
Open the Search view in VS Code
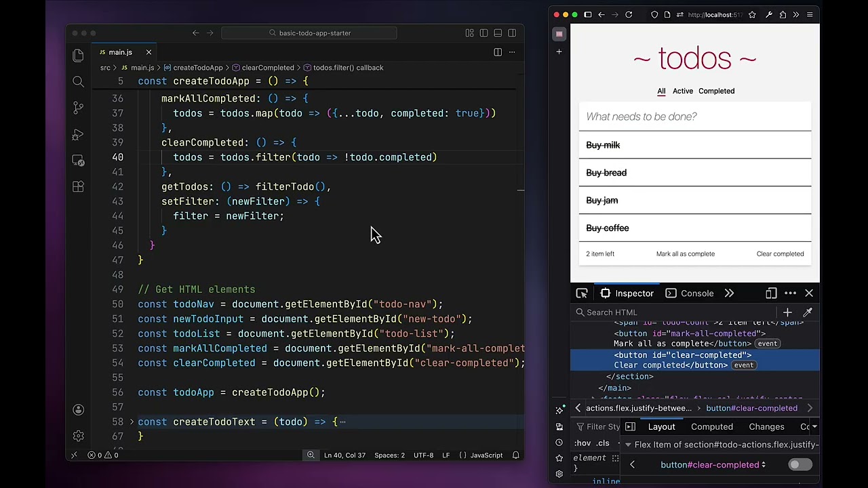pyautogui.click(x=78, y=82)
